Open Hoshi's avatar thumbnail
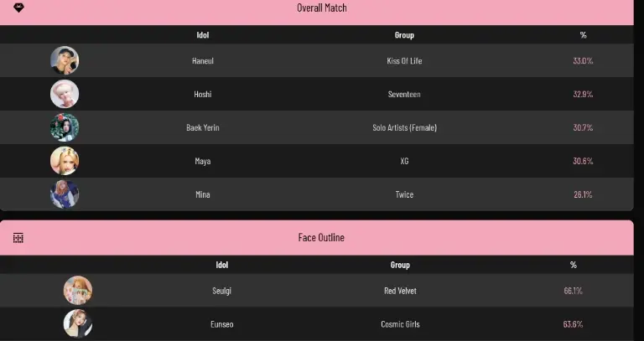644x341 pixels. [65, 94]
